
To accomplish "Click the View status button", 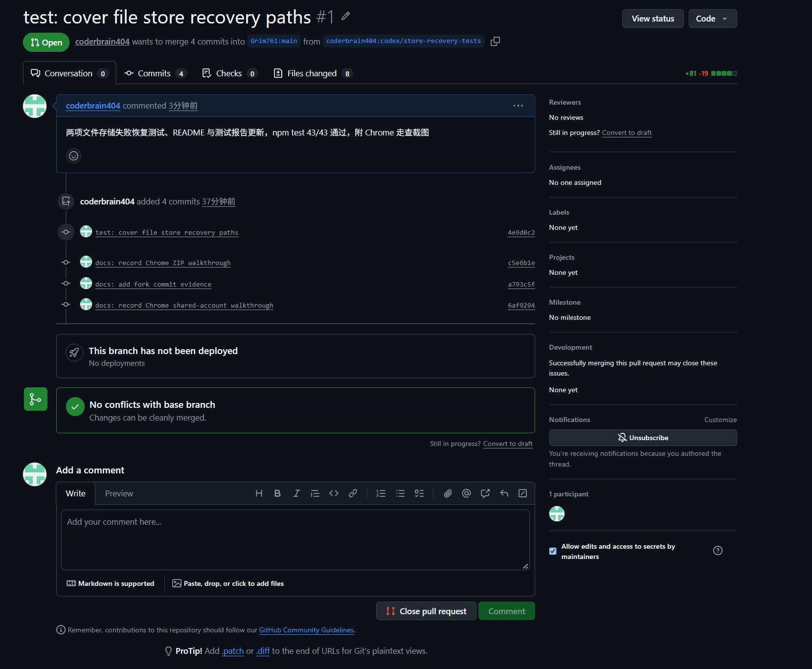I will (x=653, y=19).
